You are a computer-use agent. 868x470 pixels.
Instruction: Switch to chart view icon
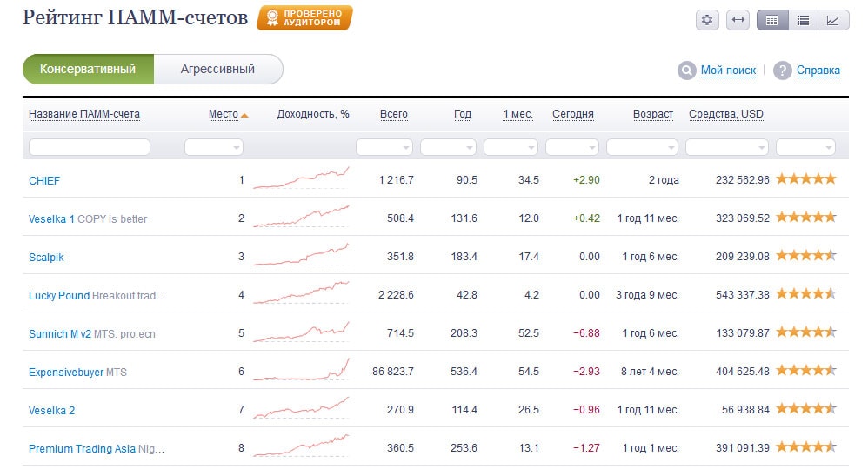coord(833,20)
